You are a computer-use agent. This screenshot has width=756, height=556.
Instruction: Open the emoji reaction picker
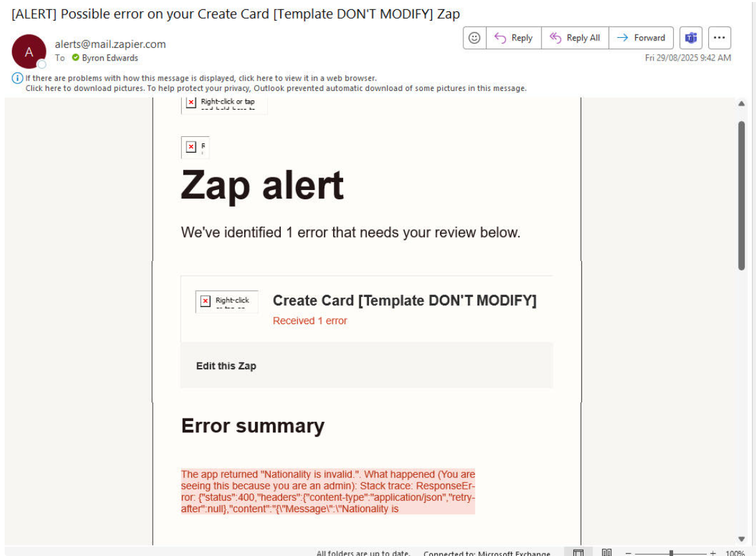[475, 38]
